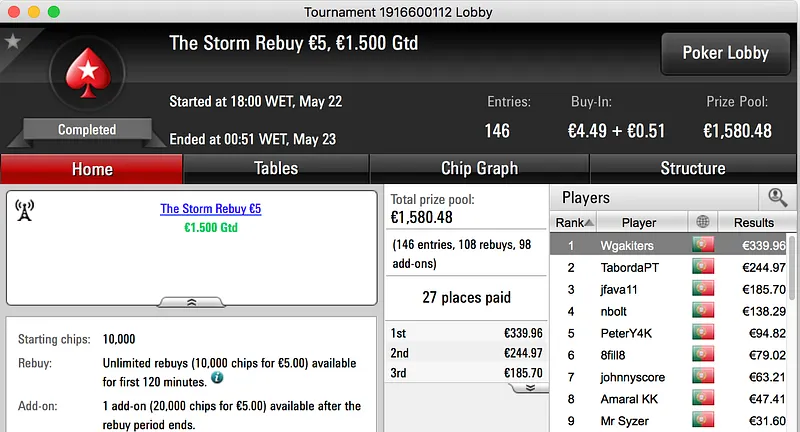Open the Chip Graph tab
Image resolution: width=800 pixels, height=432 pixels.
(x=479, y=169)
